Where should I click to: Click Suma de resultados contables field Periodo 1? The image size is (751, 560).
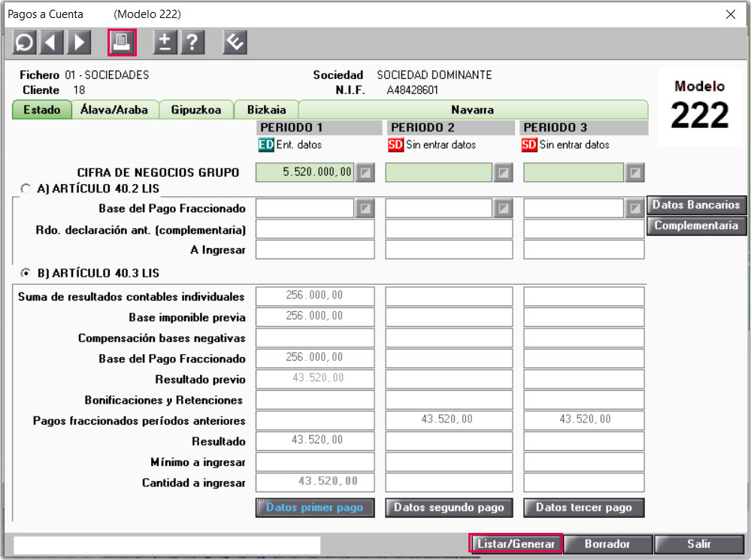(x=315, y=296)
